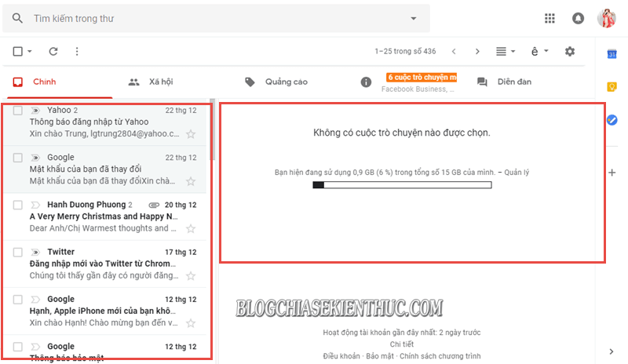
Task: Switch to the Quảng cáo tab
Action: [286, 82]
